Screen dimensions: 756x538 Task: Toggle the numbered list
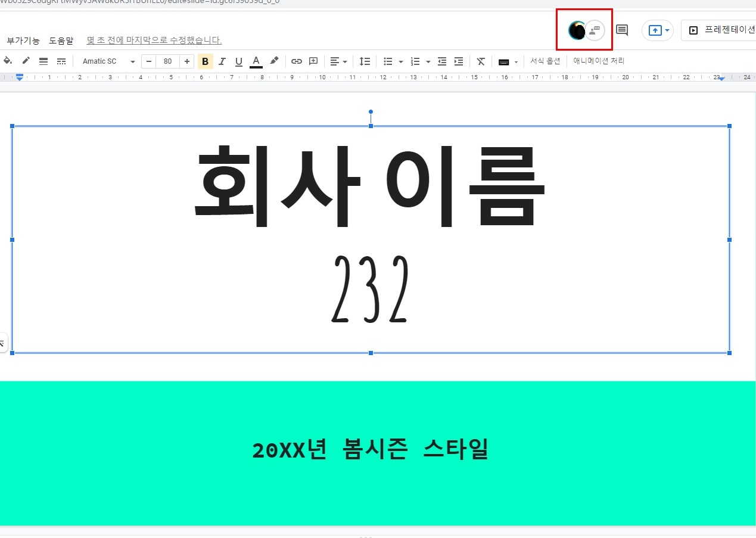coord(413,61)
